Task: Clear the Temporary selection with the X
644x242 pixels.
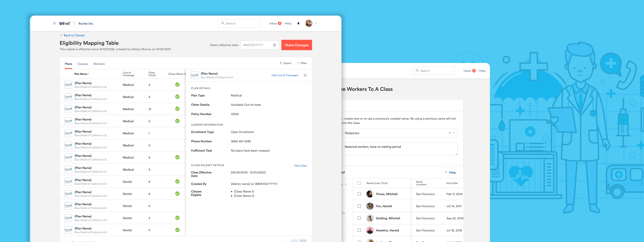Action: [x=450, y=133]
